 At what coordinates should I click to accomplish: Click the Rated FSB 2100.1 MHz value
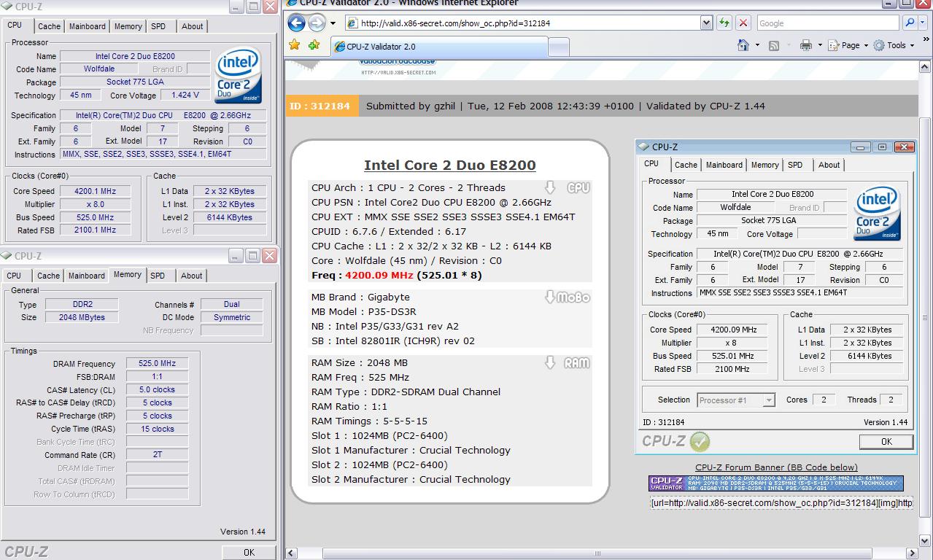[x=95, y=230]
